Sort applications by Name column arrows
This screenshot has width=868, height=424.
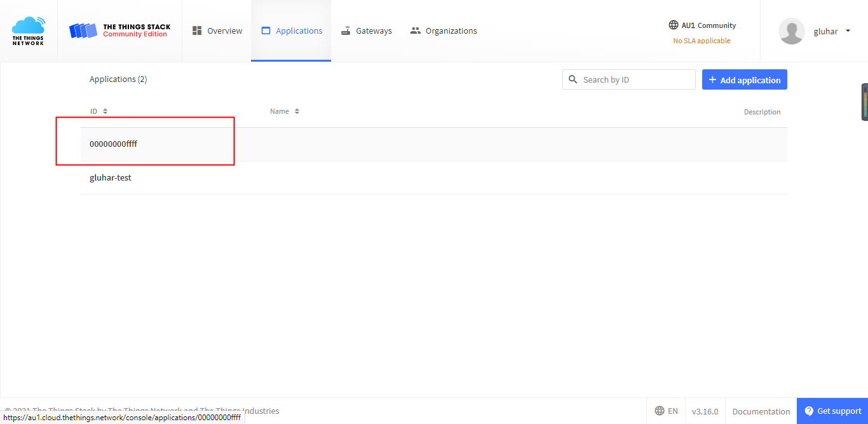(297, 111)
